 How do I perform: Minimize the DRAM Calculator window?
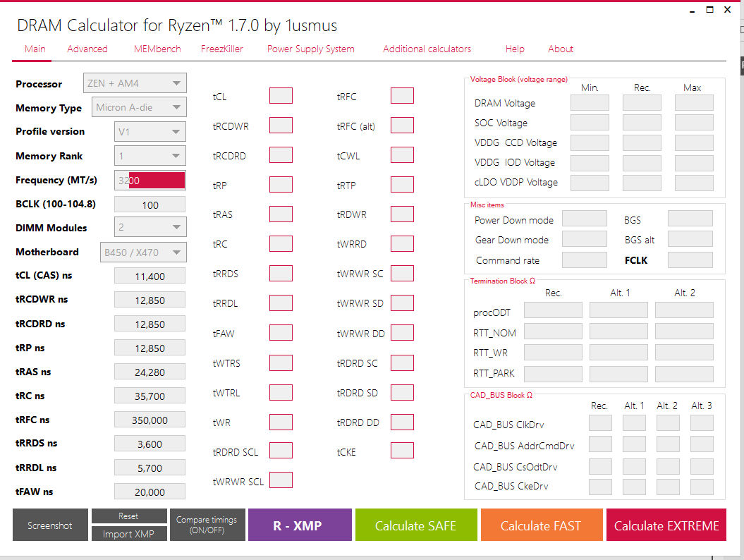point(693,10)
